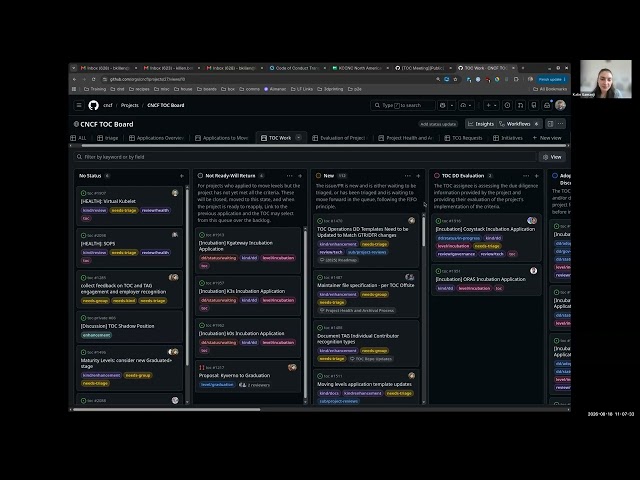
Task: Open the Insights button
Action: pyautogui.click(x=481, y=124)
